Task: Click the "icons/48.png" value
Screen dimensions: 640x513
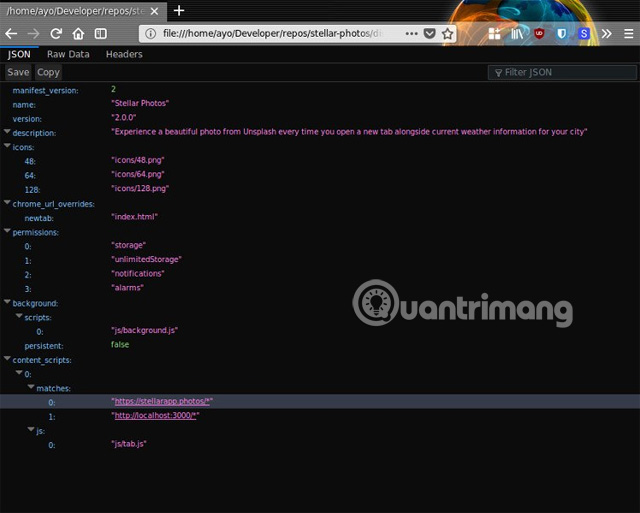Action: (138, 160)
